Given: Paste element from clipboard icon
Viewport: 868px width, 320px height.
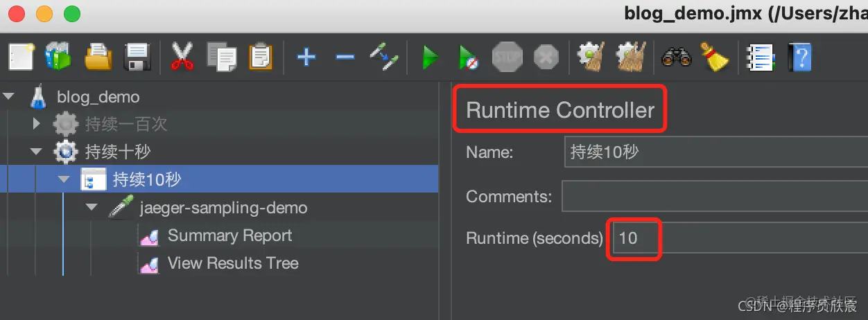Looking at the screenshot, I should click(261, 57).
